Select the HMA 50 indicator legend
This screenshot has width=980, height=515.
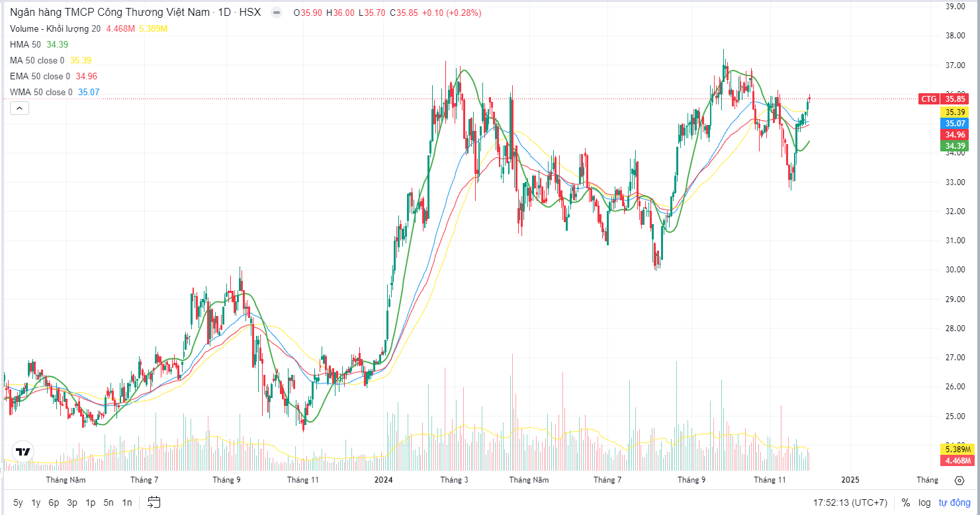coord(25,44)
